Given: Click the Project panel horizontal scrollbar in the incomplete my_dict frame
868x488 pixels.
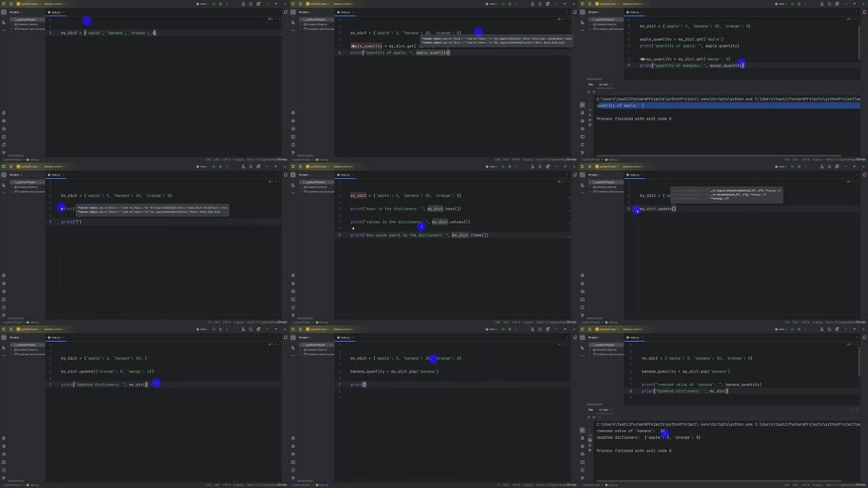Looking at the screenshot, I should click(x=16, y=155).
